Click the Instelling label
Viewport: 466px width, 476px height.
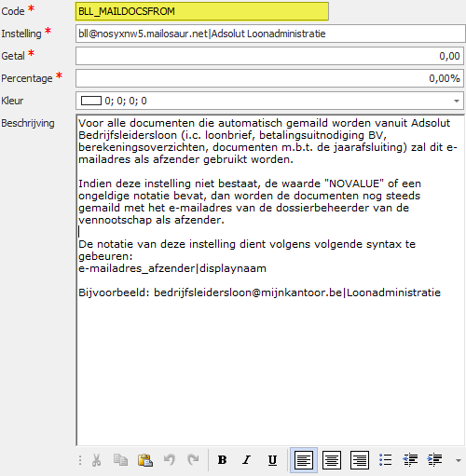[x=21, y=34]
